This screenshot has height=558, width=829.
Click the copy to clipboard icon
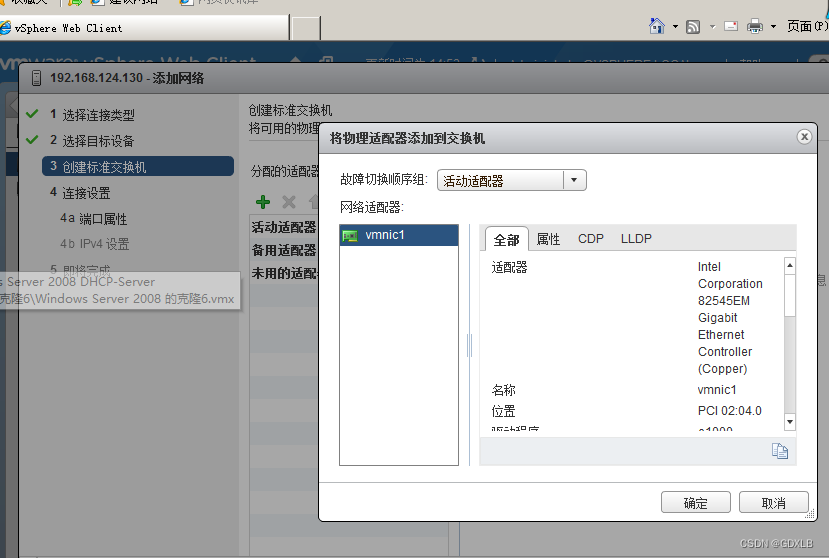(779, 451)
